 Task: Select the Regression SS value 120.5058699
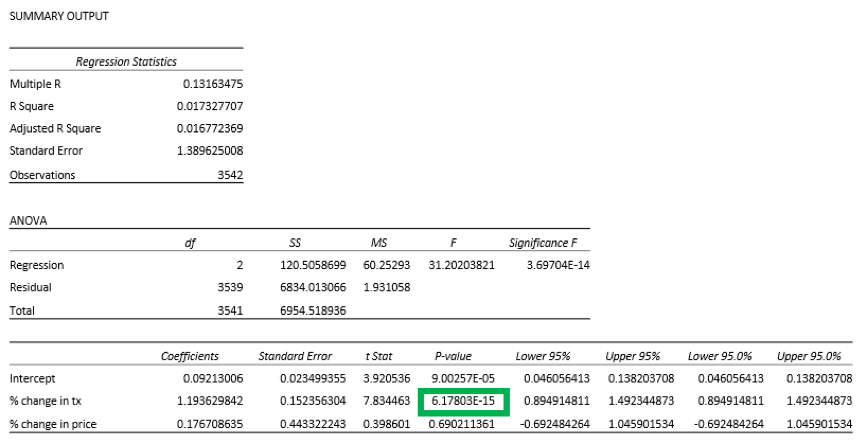point(313,265)
